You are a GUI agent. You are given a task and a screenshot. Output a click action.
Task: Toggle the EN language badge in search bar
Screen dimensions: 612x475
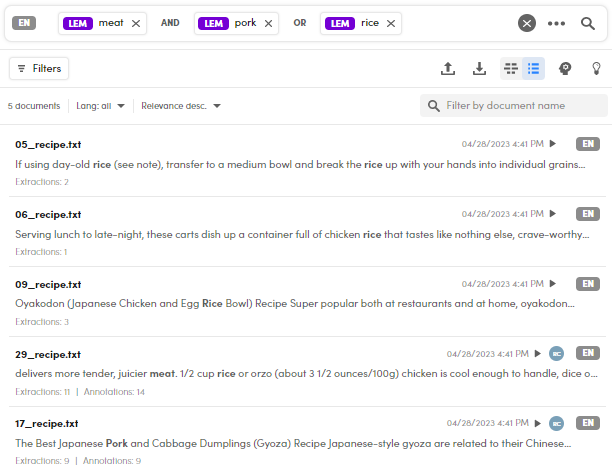[x=24, y=22]
